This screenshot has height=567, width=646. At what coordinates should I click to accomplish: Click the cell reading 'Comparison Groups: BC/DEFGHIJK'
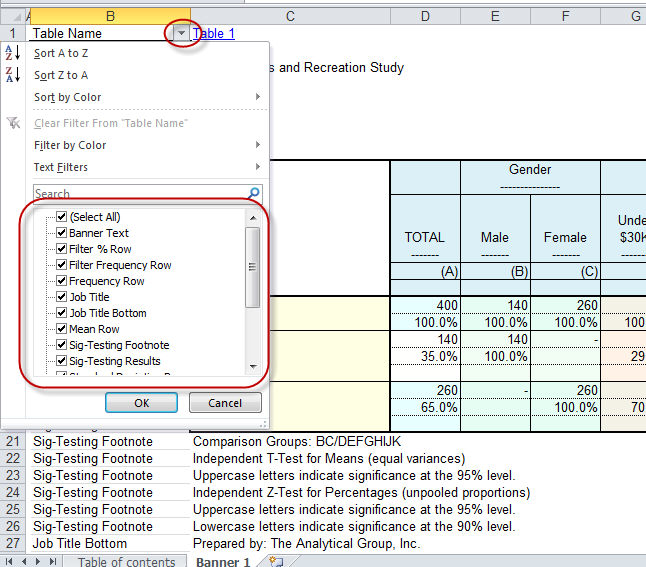click(297, 441)
